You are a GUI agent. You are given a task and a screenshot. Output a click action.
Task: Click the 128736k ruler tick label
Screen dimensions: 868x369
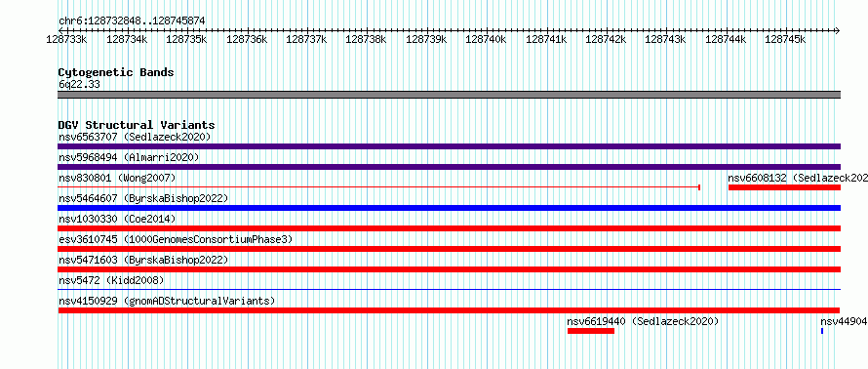click(247, 39)
